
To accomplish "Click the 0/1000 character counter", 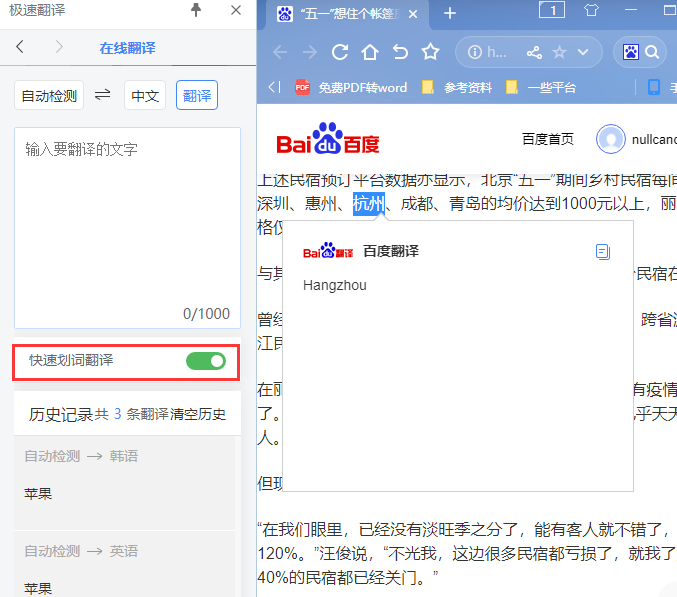I will (x=206, y=314).
